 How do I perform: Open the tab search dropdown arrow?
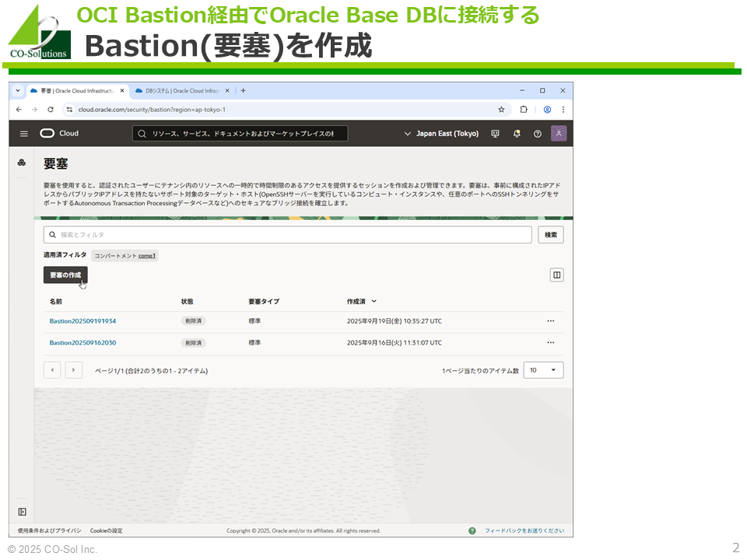pos(18,90)
